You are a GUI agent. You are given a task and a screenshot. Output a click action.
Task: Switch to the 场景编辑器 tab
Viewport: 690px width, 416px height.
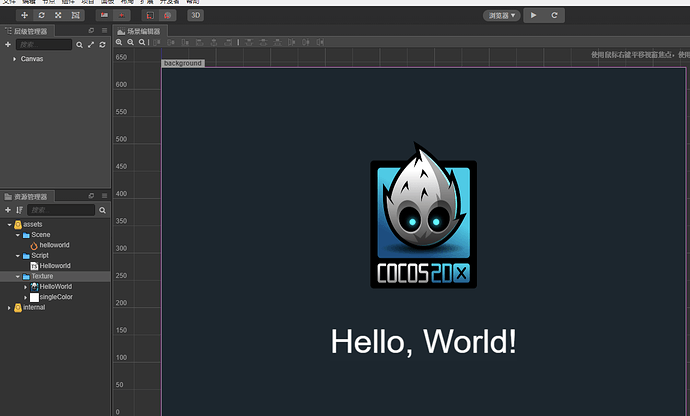pos(140,31)
